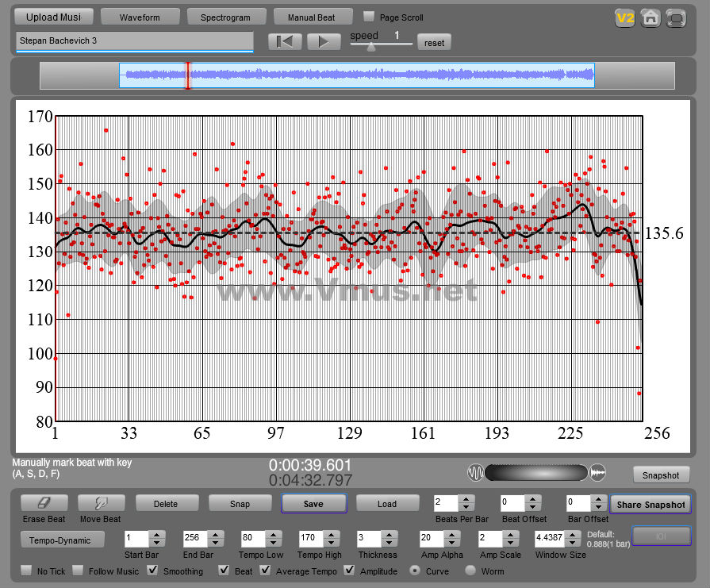Switch to the Waveform view

(x=140, y=17)
